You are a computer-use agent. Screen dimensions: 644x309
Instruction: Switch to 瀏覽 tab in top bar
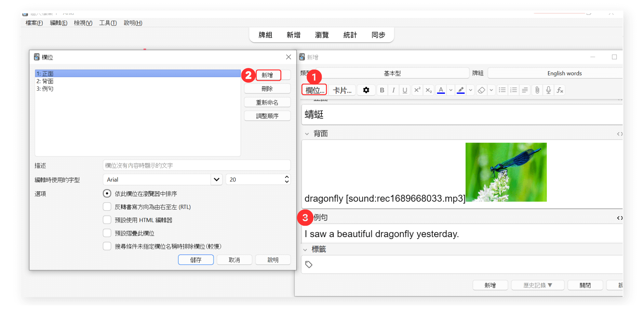pos(322,35)
